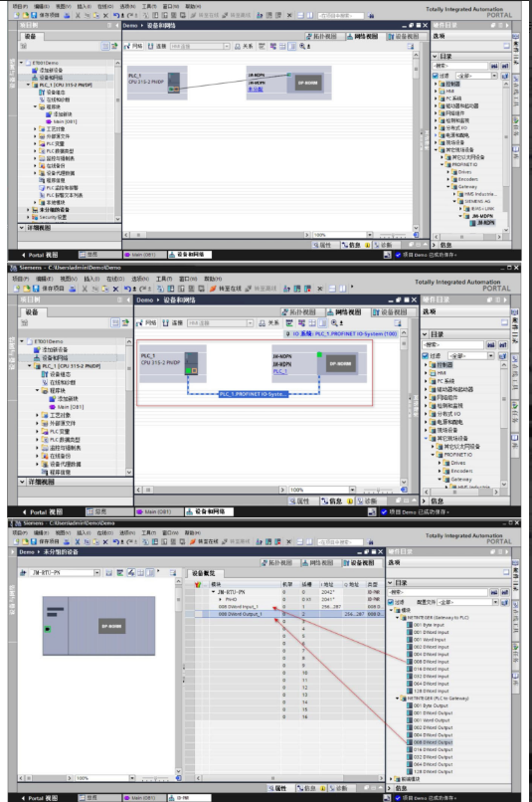
Task: Click 信息 tab in top window inspector
Action: pyautogui.click(x=352, y=245)
